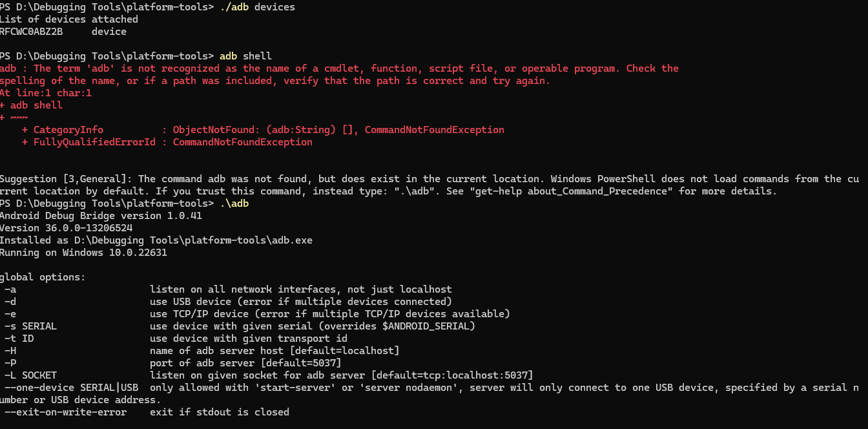Click the red CommandNotFoundException FullyQualifiedErrorId text
Image resolution: width=868 pixels, height=429 pixels.
point(242,142)
